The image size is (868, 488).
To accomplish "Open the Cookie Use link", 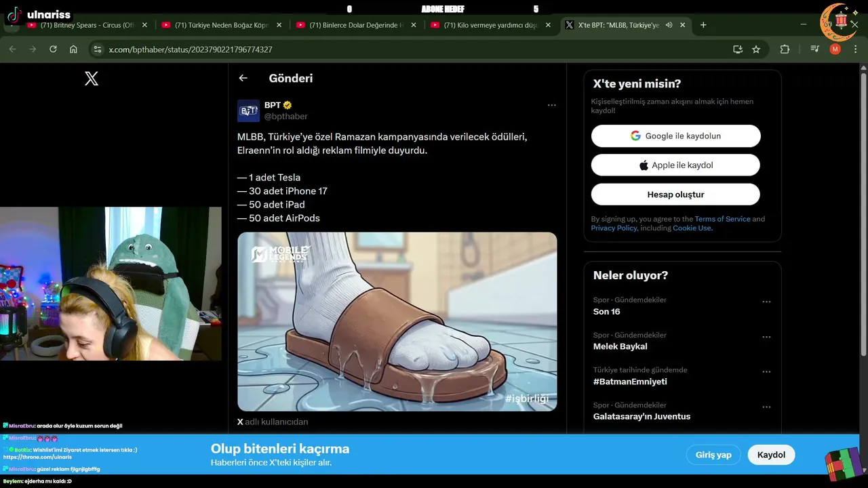I will point(692,228).
